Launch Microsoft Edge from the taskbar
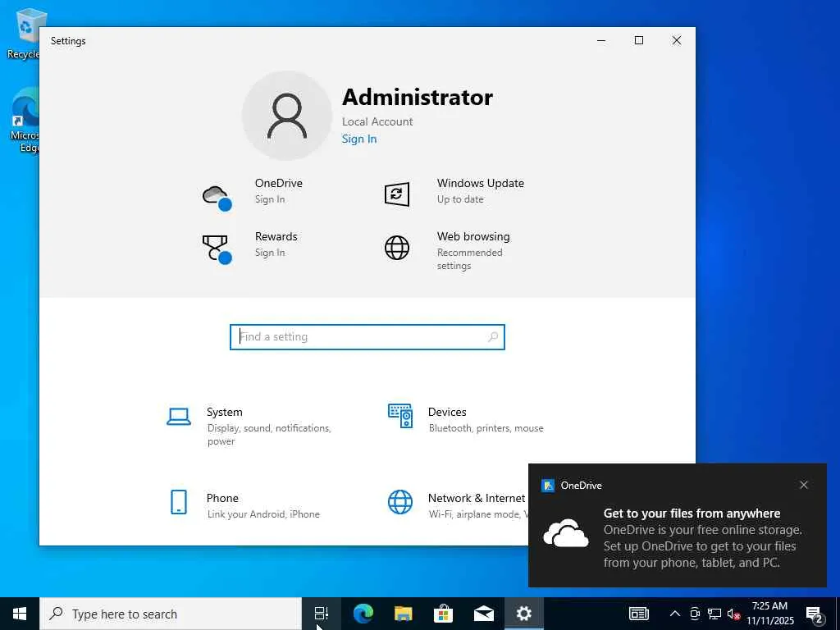Screen dimensions: 840x630 [363, 614]
